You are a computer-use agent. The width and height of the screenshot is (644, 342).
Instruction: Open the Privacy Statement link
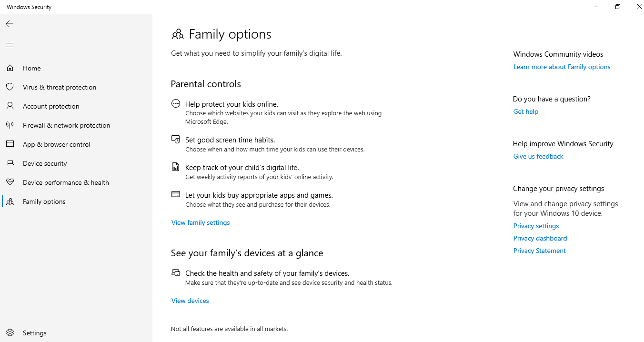(539, 251)
